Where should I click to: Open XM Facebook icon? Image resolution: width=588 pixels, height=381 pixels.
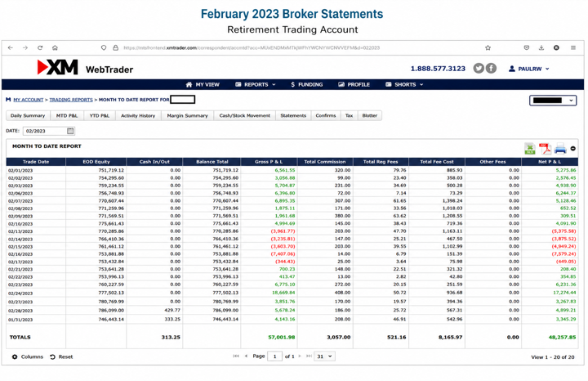(492, 68)
